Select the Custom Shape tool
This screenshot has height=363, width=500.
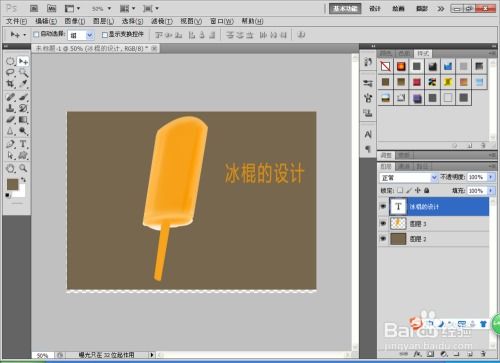[23, 155]
